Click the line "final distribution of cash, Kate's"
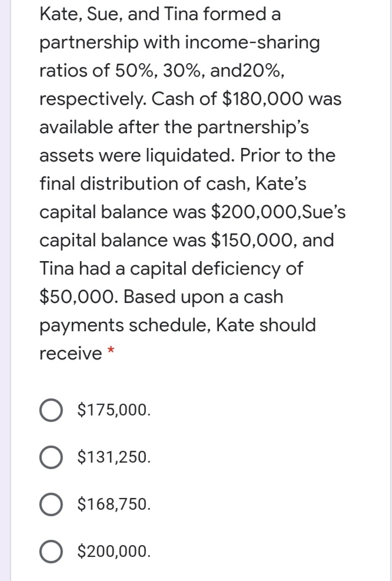 (x=172, y=184)
